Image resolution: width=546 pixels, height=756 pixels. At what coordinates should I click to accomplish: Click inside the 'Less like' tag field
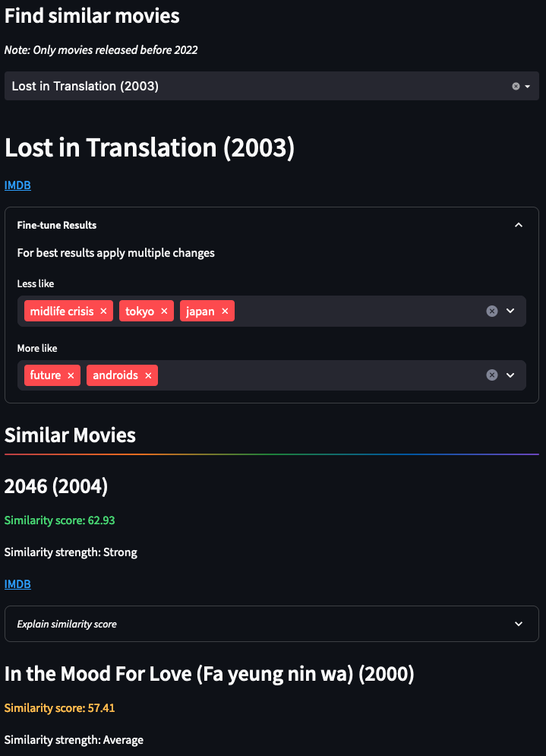357,312
